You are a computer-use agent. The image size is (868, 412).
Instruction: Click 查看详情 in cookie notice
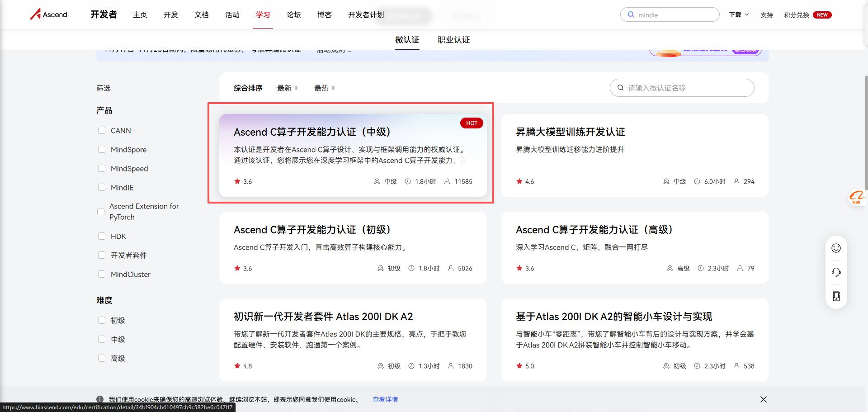pos(385,399)
